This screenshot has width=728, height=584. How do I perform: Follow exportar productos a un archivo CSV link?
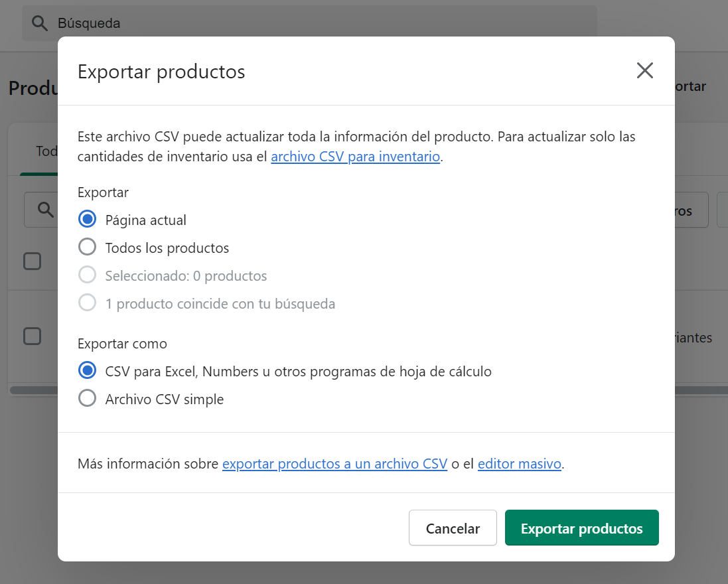(x=334, y=464)
